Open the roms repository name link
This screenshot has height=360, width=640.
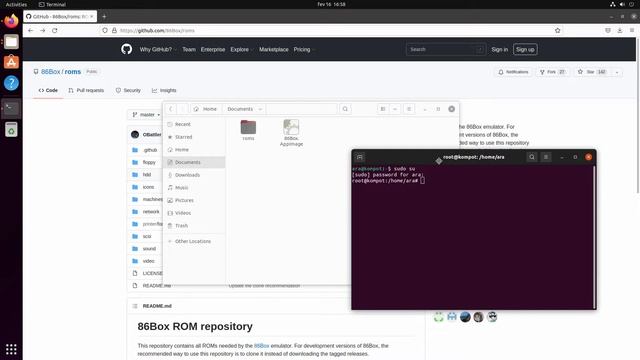tap(73, 71)
